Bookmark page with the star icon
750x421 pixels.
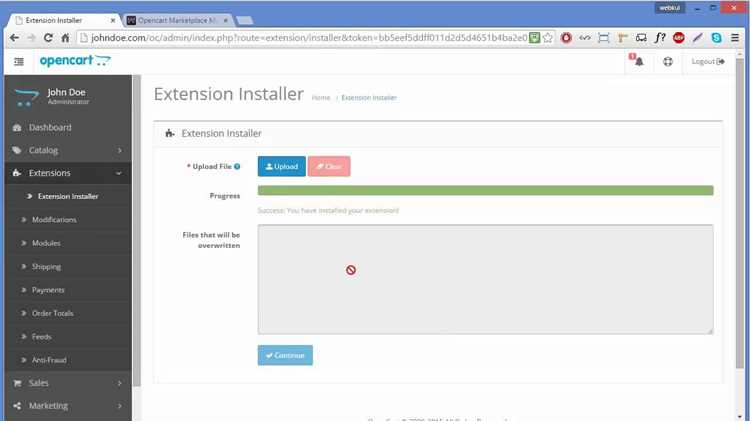[548, 37]
